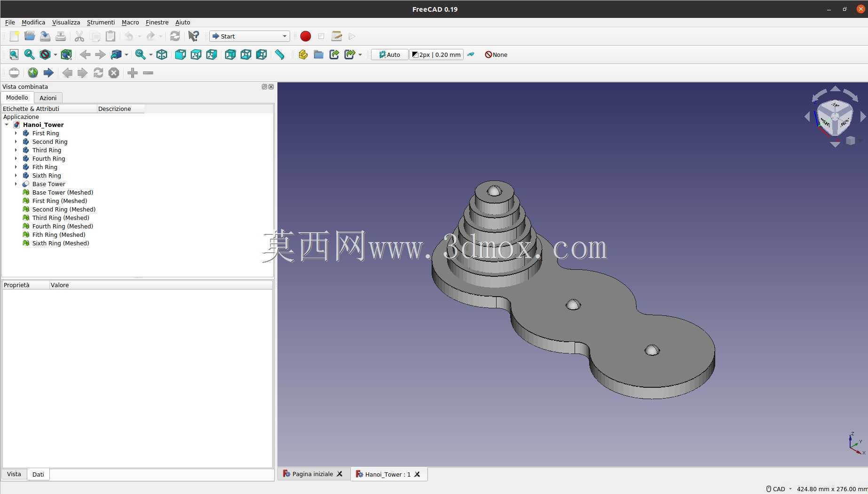This screenshot has width=868, height=494.
Task: Click the Undo dropdown arrow
Action: [139, 37]
